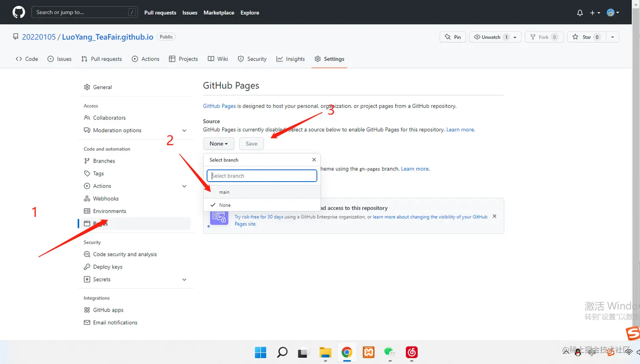Open Secrets settings in sidebar
Screen dimensions: 640x364
[x=102, y=279]
